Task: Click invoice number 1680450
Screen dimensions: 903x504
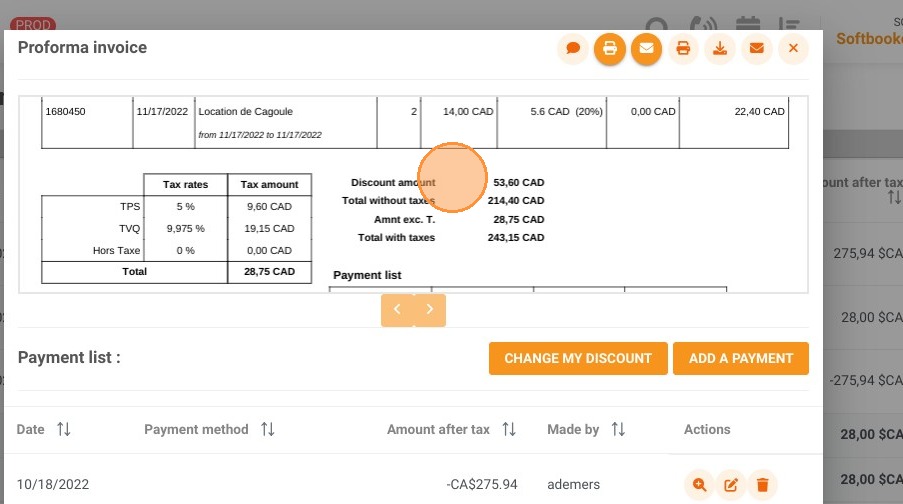Action: [65, 112]
